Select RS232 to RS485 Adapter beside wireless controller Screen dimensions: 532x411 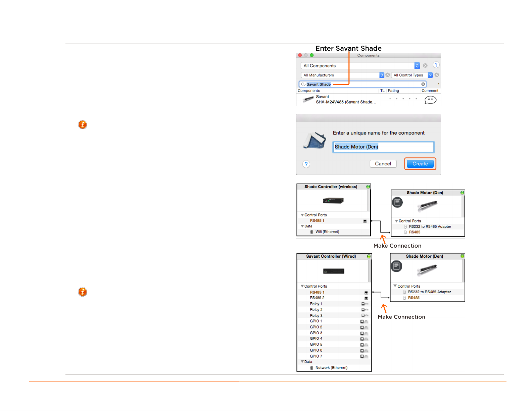(x=430, y=226)
